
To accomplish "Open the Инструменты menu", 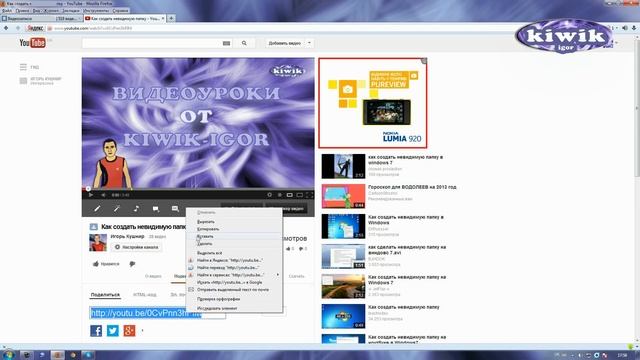I will point(96,11).
